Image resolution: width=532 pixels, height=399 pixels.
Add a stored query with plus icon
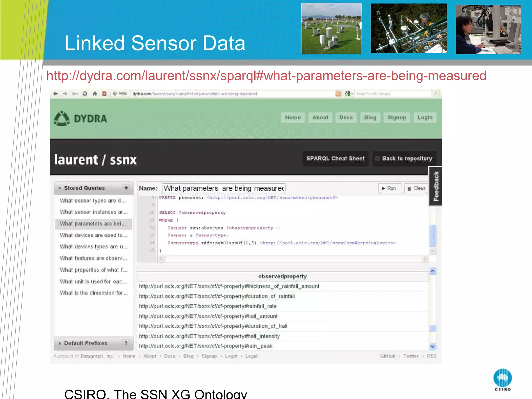pos(126,188)
